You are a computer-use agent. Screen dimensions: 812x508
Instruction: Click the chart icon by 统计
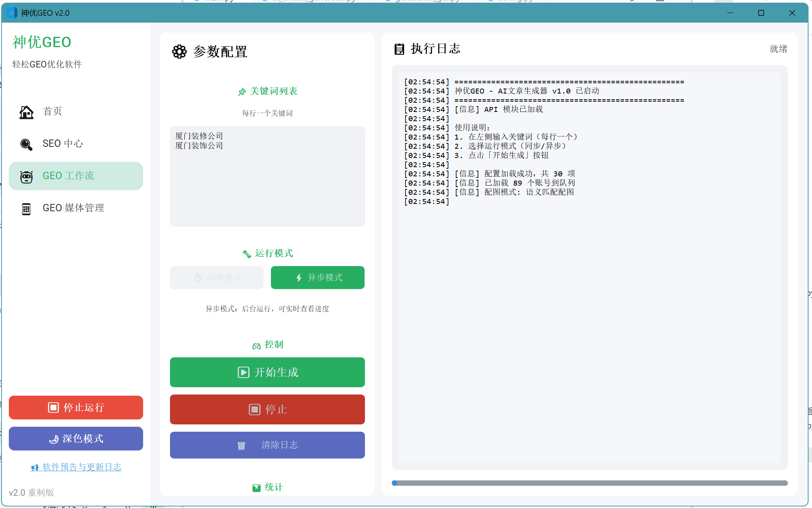[x=256, y=488]
